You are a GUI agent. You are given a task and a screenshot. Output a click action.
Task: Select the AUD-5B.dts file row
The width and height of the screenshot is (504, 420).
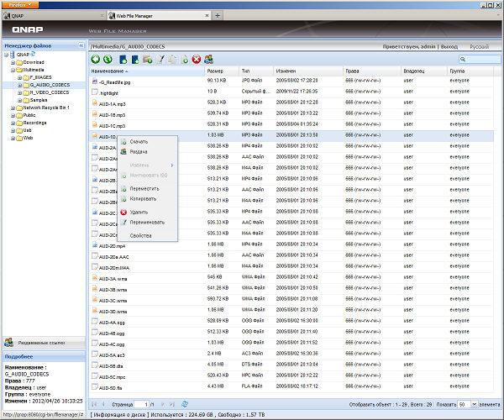pos(291,365)
